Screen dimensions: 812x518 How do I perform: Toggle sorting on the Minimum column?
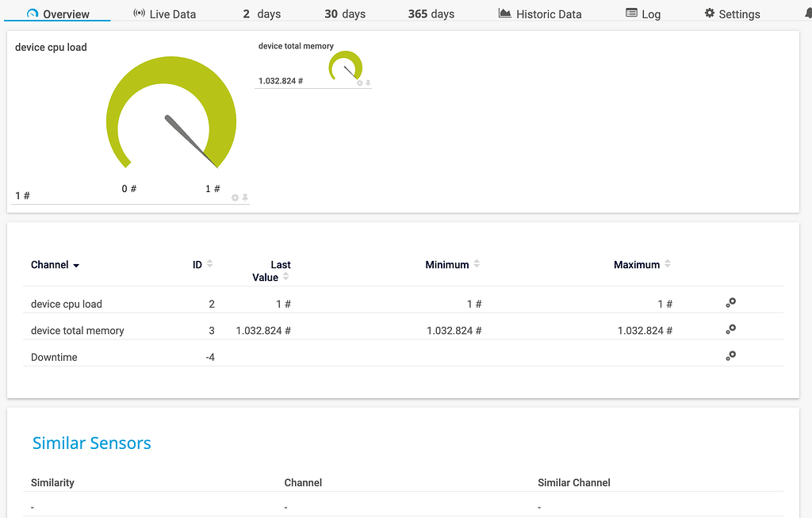[x=477, y=263]
